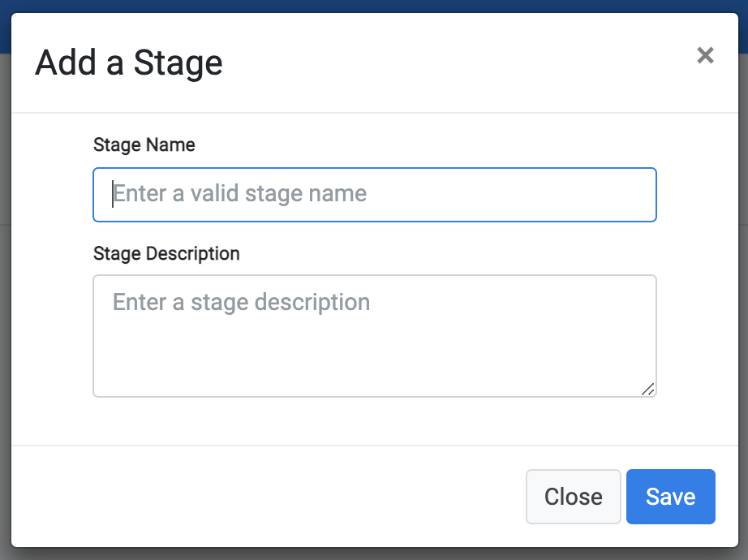The image size is (748, 560).
Task: Click the "Stage Name" field label
Action: [144, 144]
